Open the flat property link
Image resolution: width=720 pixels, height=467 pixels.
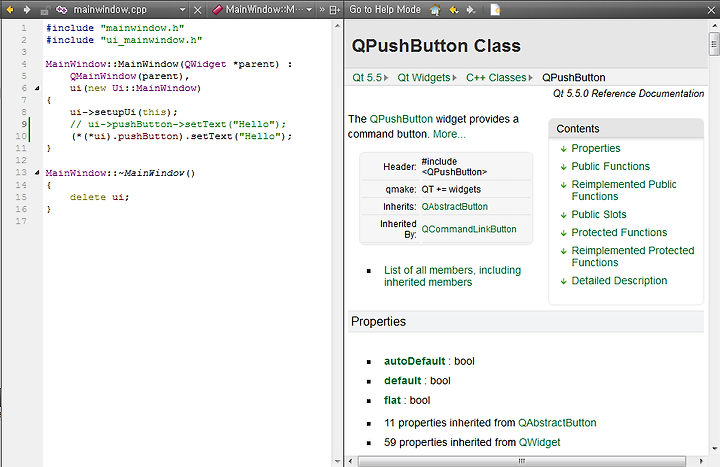click(392, 400)
